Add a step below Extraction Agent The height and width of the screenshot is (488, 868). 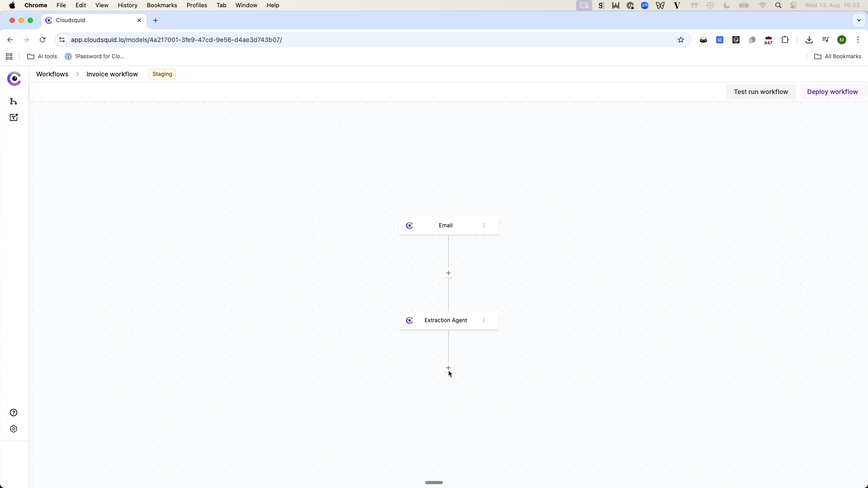tap(448, 368)
